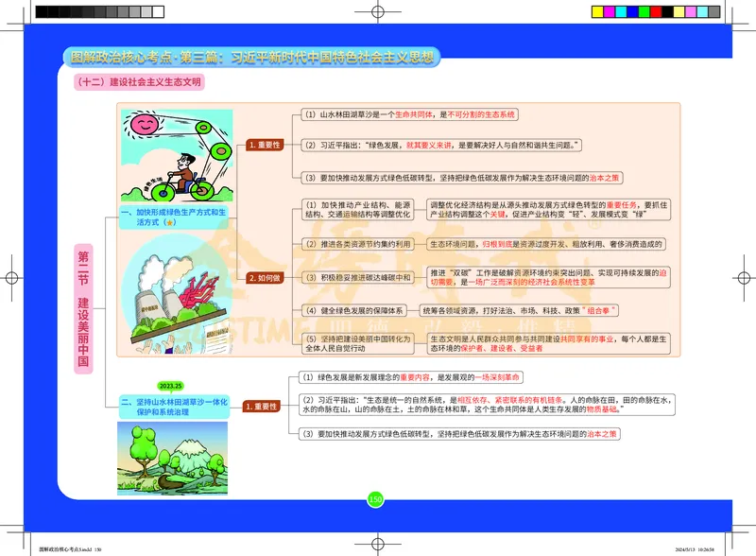Open the (十二) 建设社会主义生态文明 heading

point(138,82)
